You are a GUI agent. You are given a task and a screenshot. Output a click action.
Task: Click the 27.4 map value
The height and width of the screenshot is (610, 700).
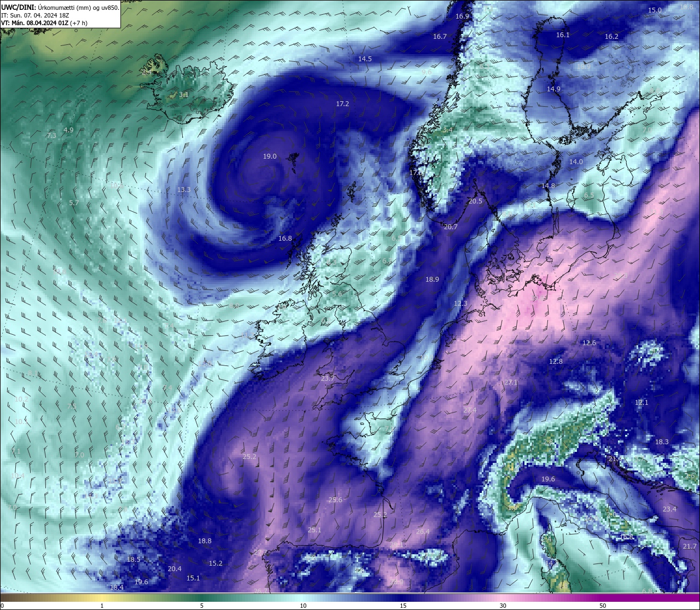470,410
